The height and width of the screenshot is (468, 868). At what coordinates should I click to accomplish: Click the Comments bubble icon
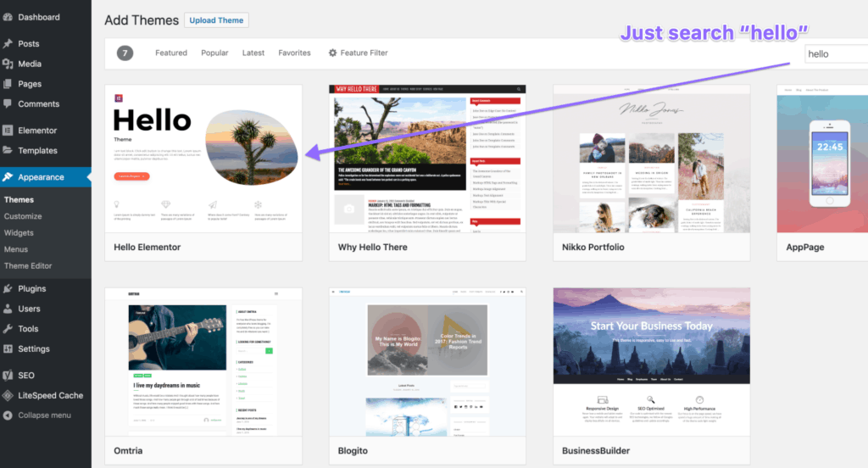[8, 103]
